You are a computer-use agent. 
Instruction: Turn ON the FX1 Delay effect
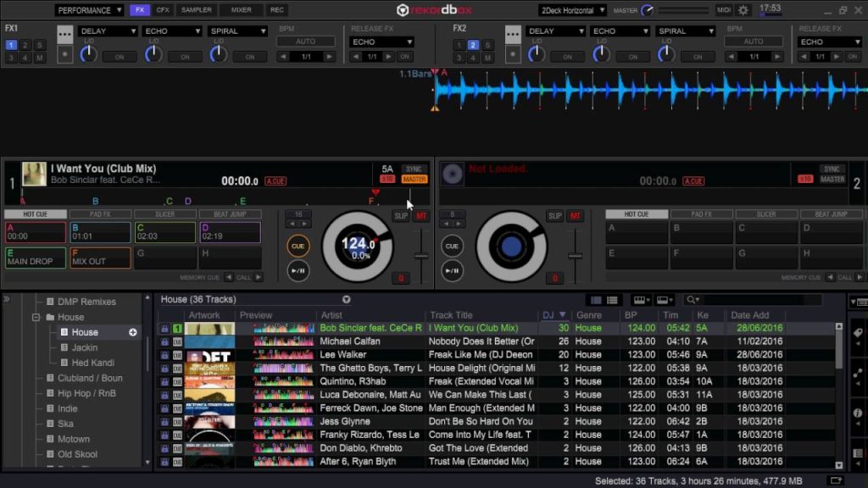click(119, 57)
